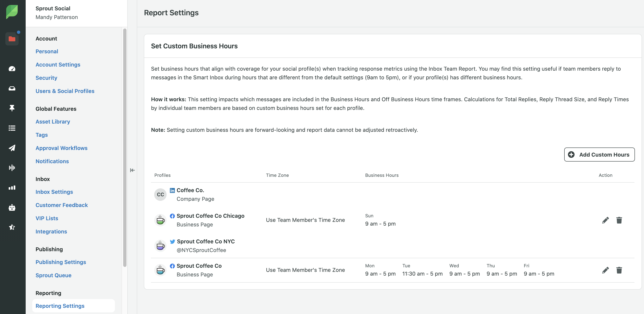Open Personal account settings

(x=47, y=51)
